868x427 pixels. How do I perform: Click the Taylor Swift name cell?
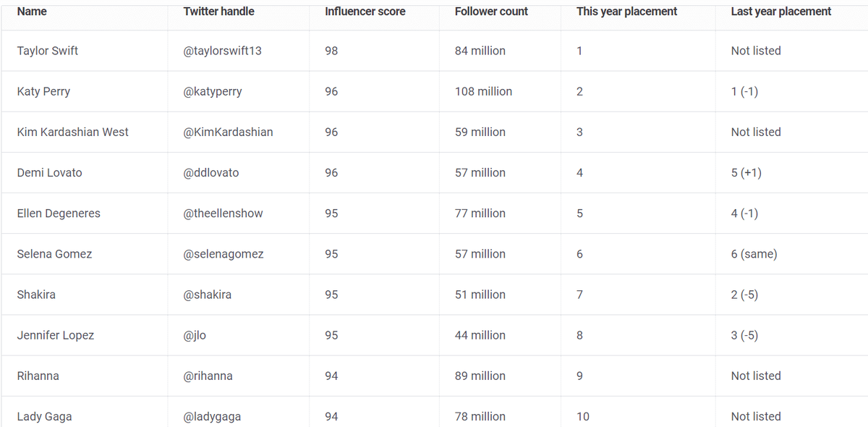tap(48, 51)
